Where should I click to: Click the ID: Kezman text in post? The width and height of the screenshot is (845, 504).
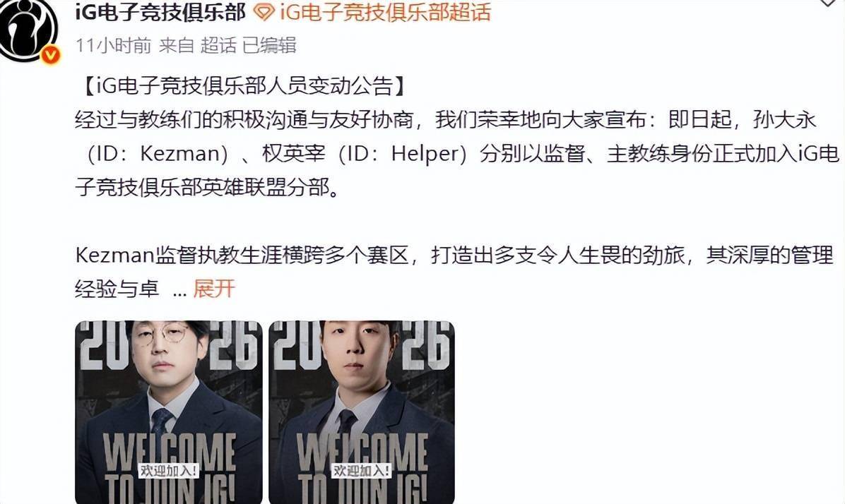tap(158, 154)
